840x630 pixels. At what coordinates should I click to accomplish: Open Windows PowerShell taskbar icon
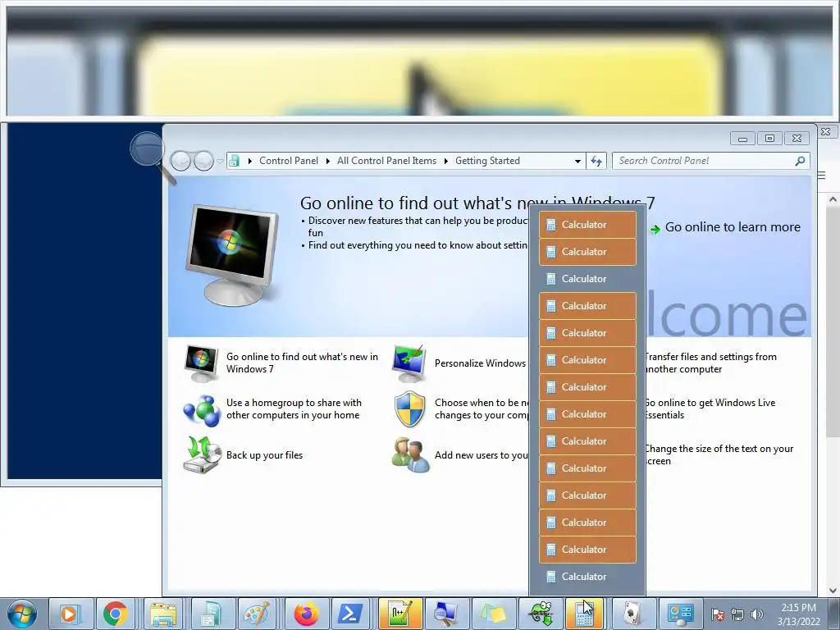coord(351,614)
